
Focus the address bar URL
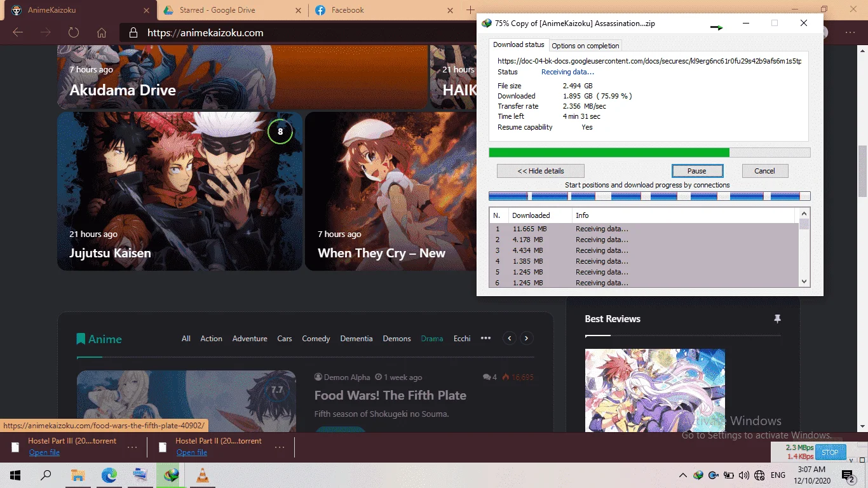point(205,32)
